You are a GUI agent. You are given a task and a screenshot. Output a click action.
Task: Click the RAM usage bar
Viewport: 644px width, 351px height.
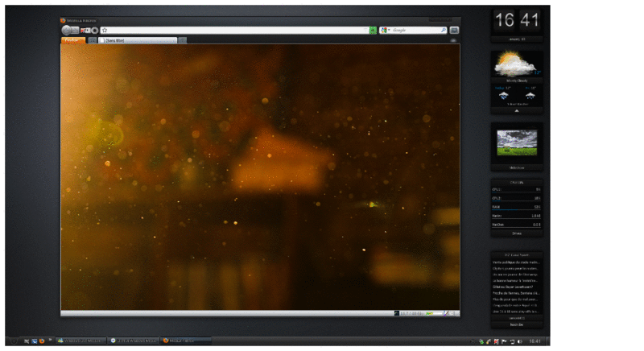coord(516,208)
